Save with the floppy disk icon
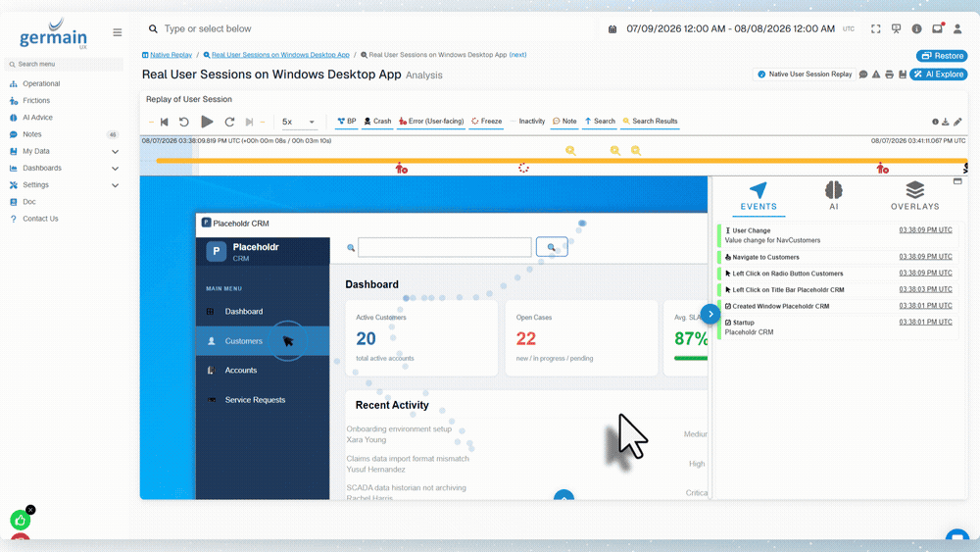Viewport: 980px width, 552px height. point(903,75)
